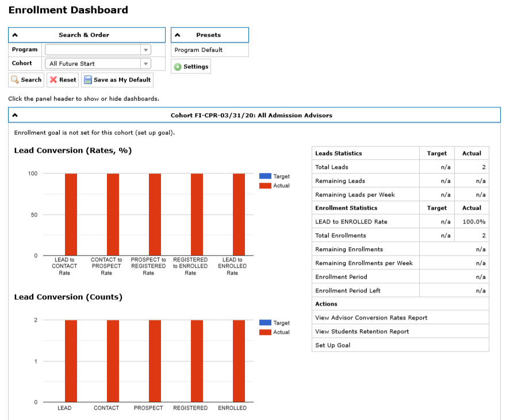Click the Total Leads row label
The height and width of the screenshot is (420, 525).
pos(332,167)
